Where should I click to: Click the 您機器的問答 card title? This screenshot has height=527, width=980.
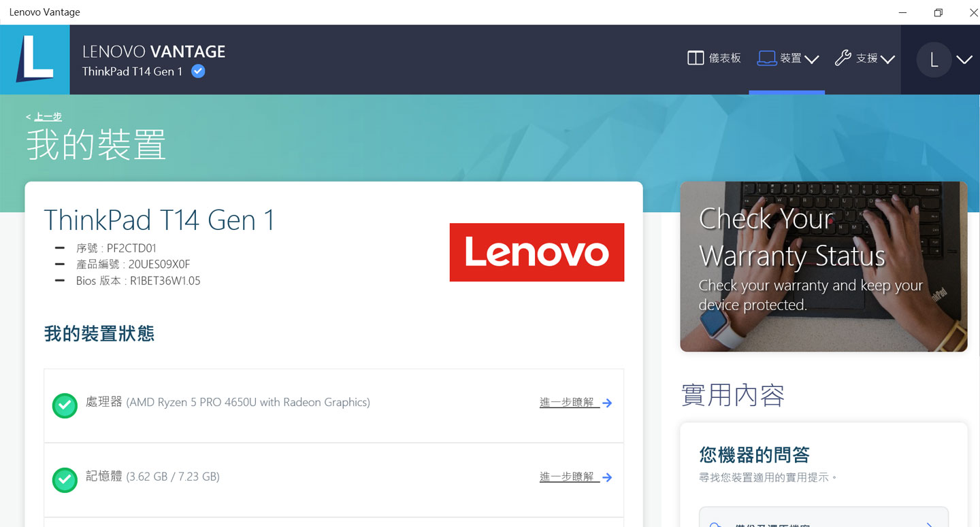coord(754,454)
